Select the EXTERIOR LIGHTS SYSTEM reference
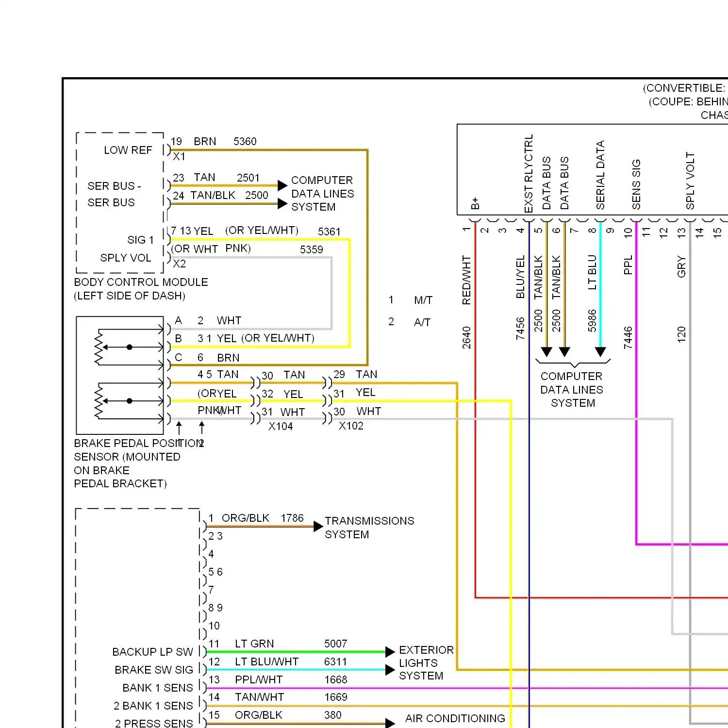The width and height of the screenshot is (728, 728). pyautogui.click(x=427, y=663)
